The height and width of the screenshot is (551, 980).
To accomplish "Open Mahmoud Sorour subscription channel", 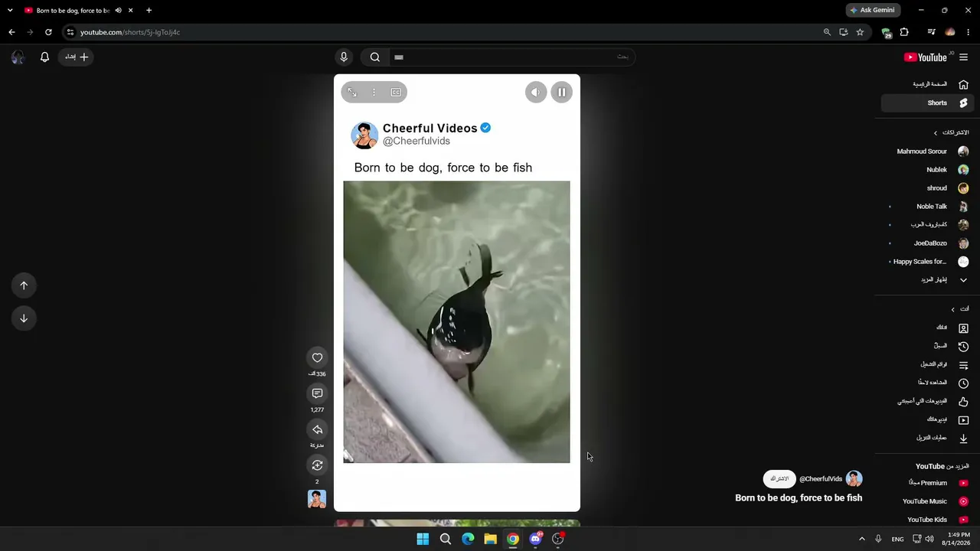I will point(927,152).
